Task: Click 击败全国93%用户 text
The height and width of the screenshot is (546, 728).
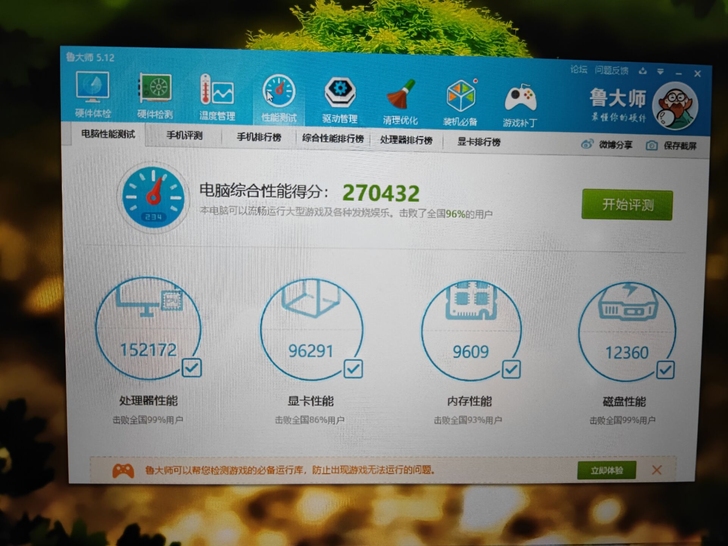Action: (x=468, y=421)
